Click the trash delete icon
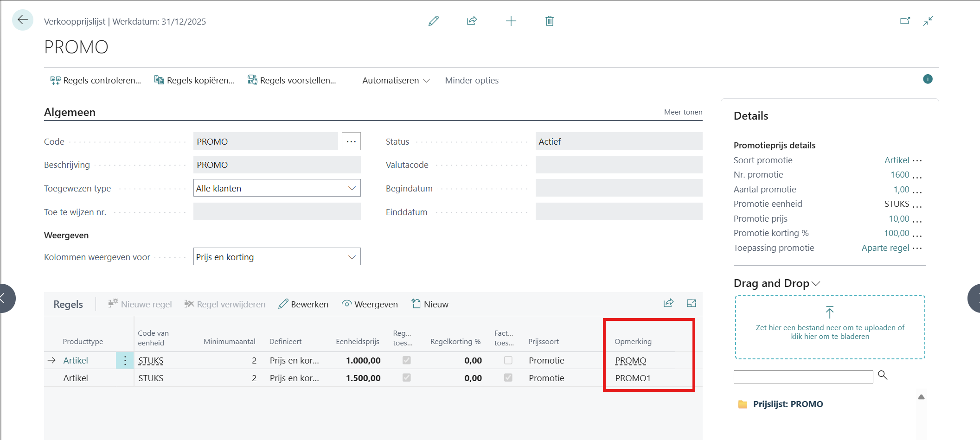980x440 pixels. point(549,21)
